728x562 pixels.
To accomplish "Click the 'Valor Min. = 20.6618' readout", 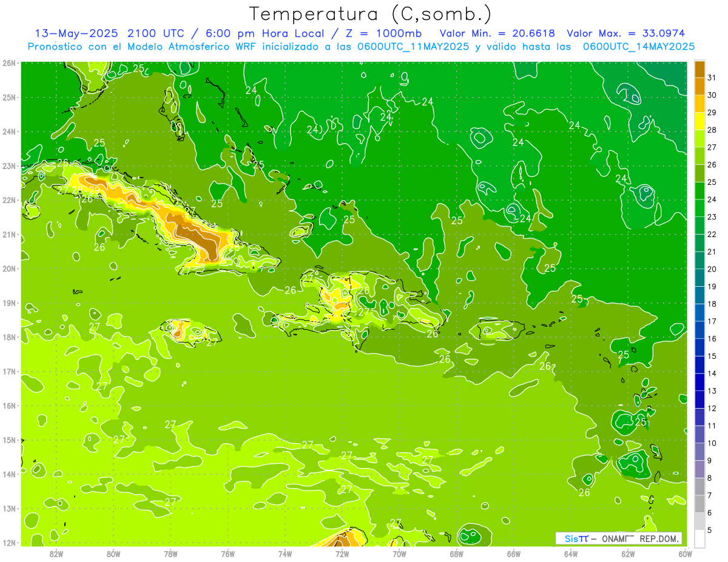I will (x=497, y=33).
